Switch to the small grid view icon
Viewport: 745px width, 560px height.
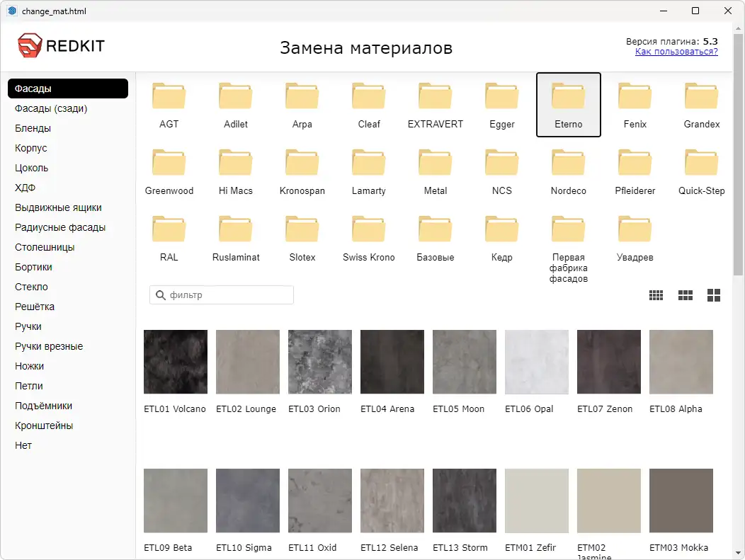pyautogui.click(x=656, y=295)
